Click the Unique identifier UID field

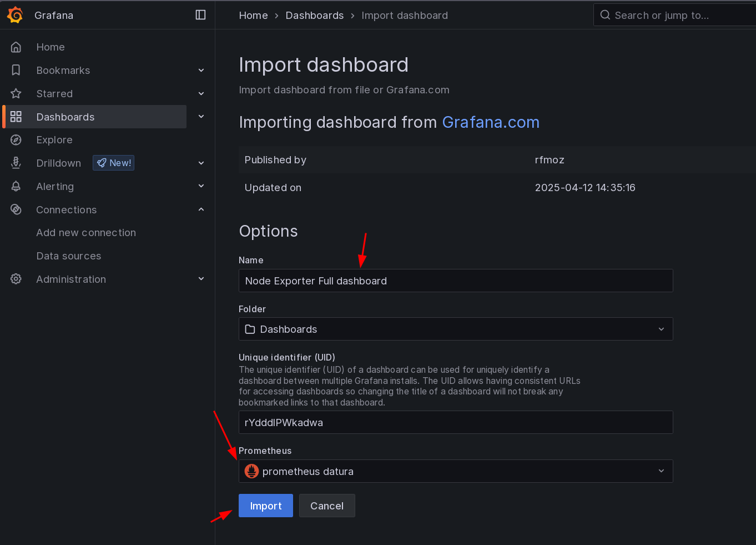click(456, 422)
